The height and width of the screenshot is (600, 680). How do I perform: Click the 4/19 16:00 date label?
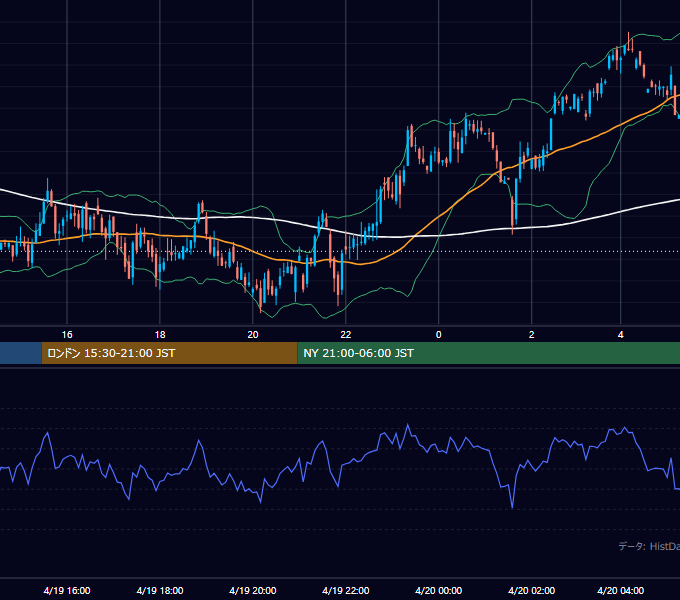pyautogui.click(x=67, y=590)
